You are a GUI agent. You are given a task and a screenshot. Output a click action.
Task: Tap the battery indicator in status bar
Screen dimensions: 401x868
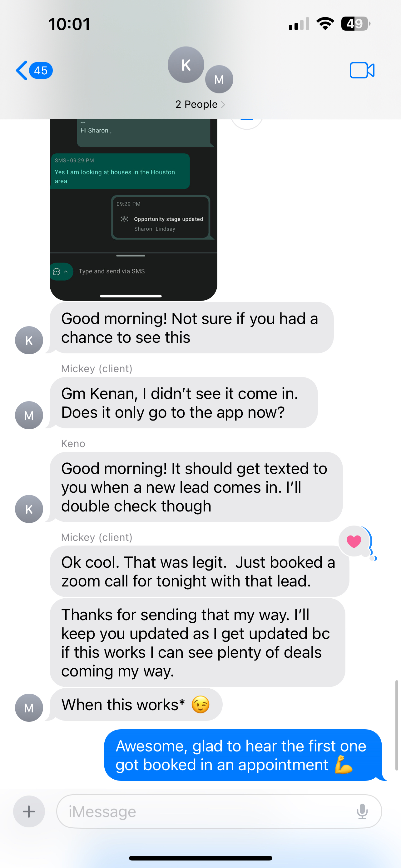355,23
